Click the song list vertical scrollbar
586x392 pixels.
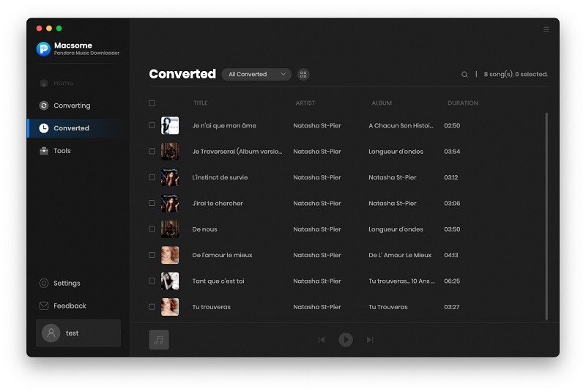(546, 216)
